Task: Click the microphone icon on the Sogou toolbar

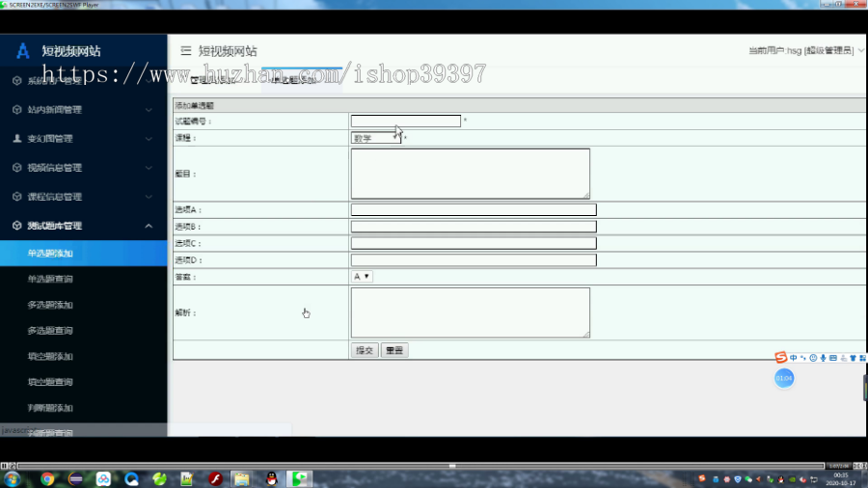Action: click(x=824, y=358)
